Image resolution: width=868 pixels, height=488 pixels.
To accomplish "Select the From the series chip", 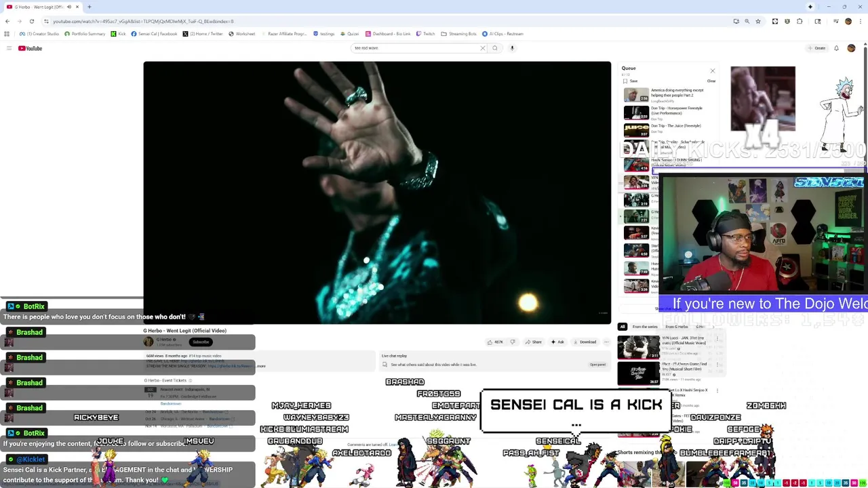I will tap(645, 327).
